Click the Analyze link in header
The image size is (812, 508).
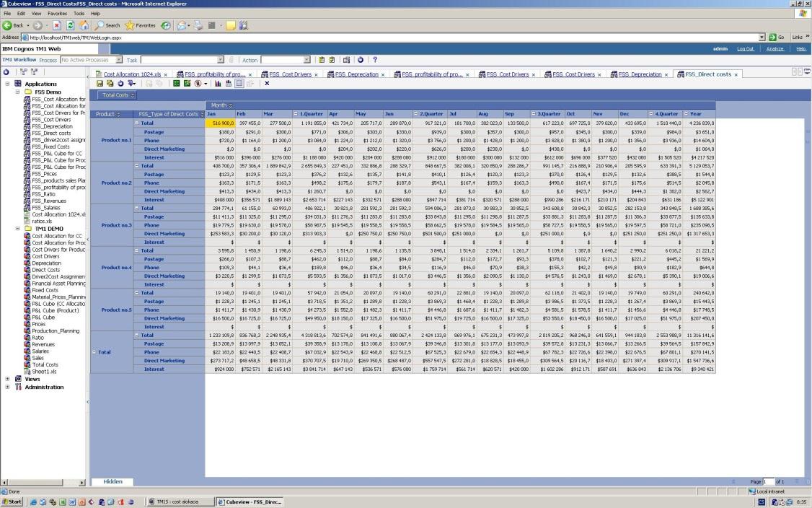point(775,49)
